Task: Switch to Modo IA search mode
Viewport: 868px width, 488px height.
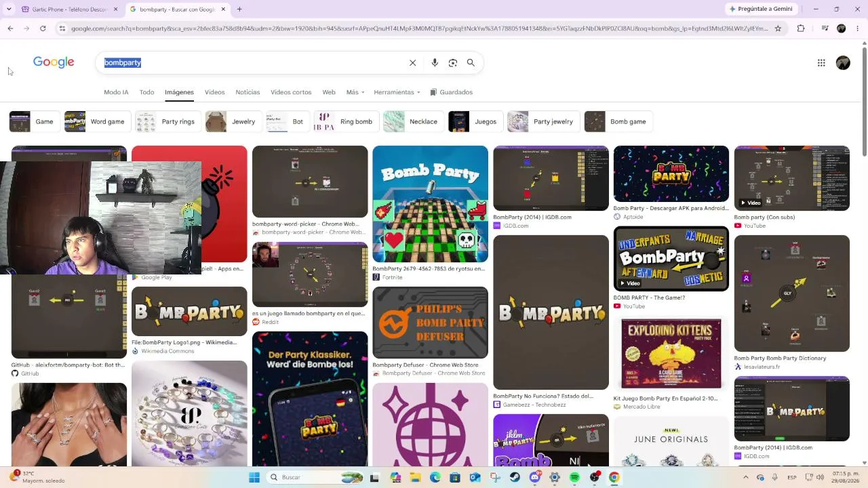Action: [x=116, y=92]
